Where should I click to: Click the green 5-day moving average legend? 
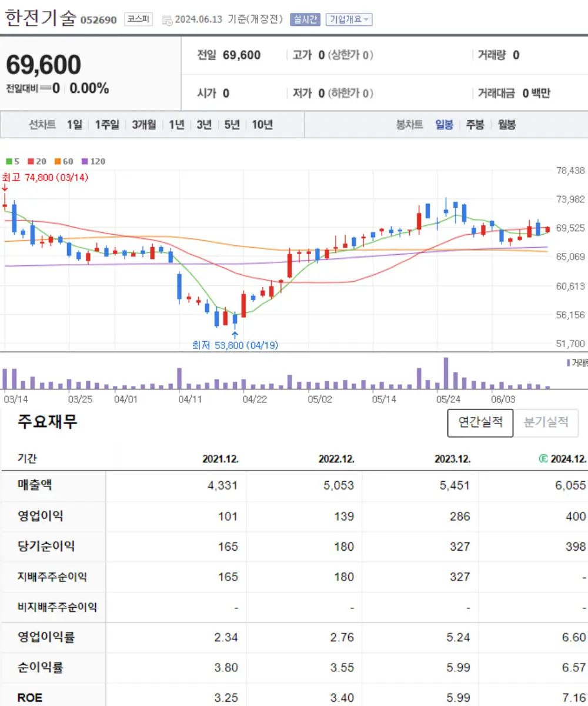point(11,161)
